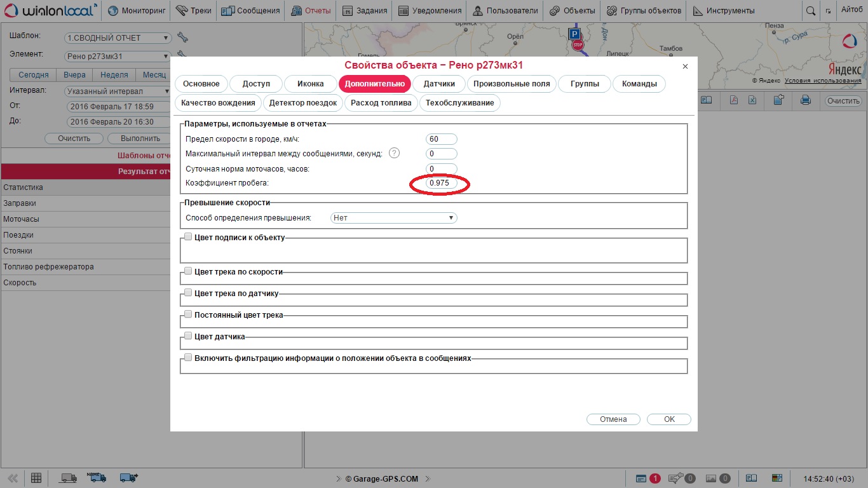Open the Интервал selection dropdown

[x=118, y=91]
